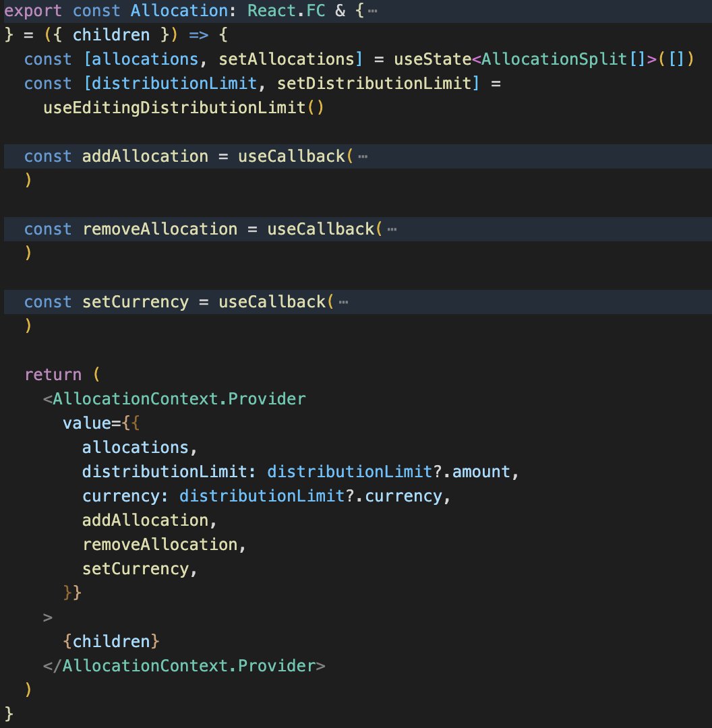Click '[allocations' state variable

tap(141, 59)
